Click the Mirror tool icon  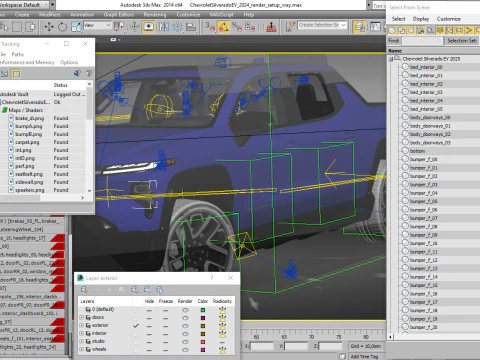[x=164, y=27]
